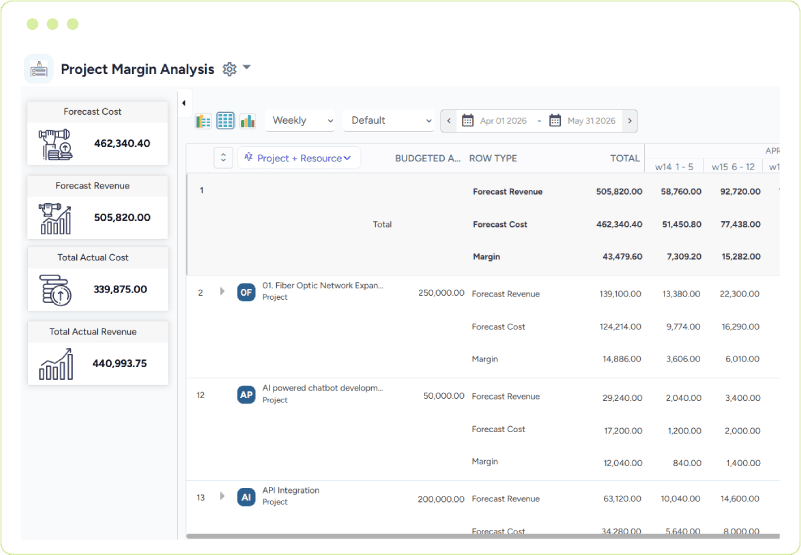Click row number 12 cell
801x555 pixels.
[200, 395]
